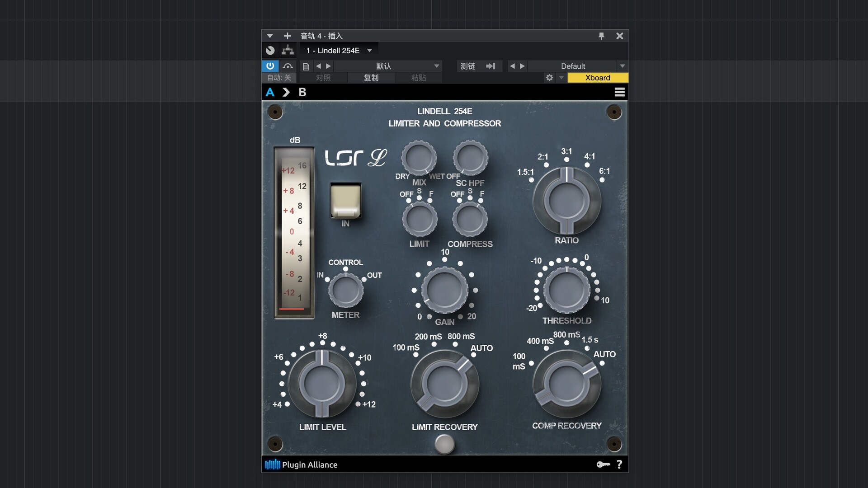Set ratio to the 1.5:1 dot
The height and width of the screenshot is (488, 868).
[531, 180]
